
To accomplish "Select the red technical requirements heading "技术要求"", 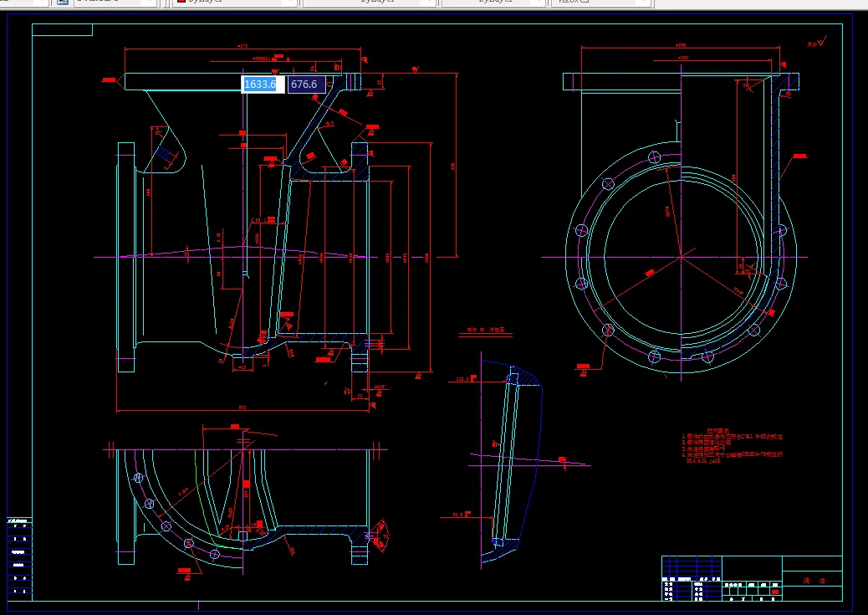I will click(718, 430).
